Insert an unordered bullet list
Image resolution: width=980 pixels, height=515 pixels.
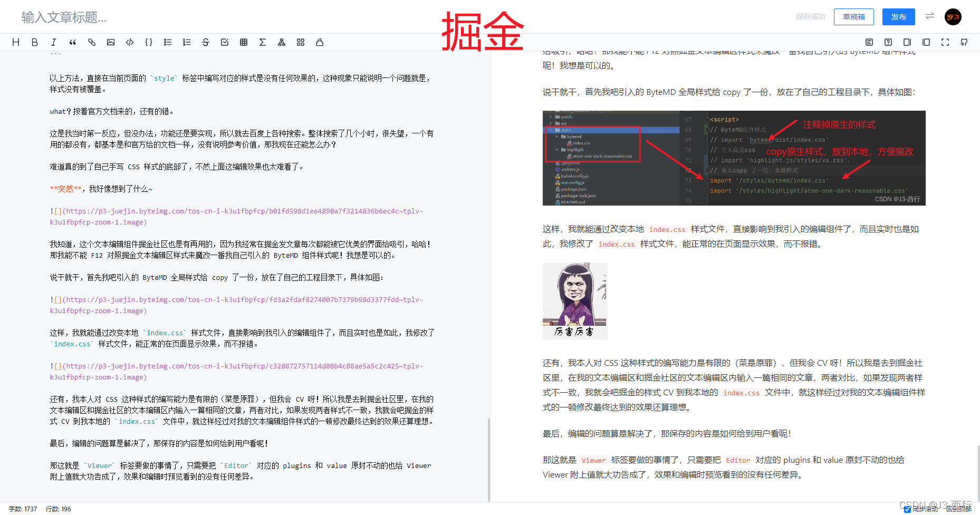[x=168, y=42]
